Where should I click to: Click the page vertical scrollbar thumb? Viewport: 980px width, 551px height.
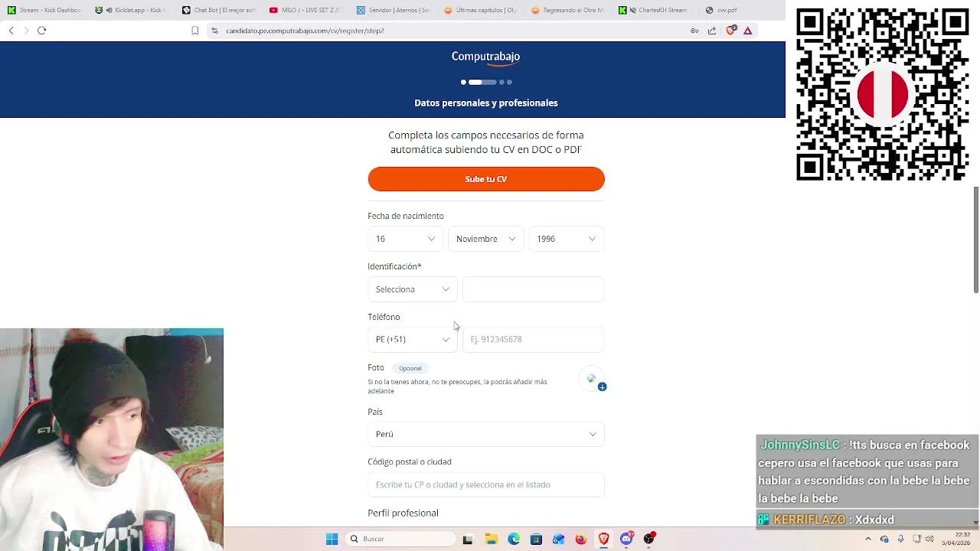pos(975,239)
